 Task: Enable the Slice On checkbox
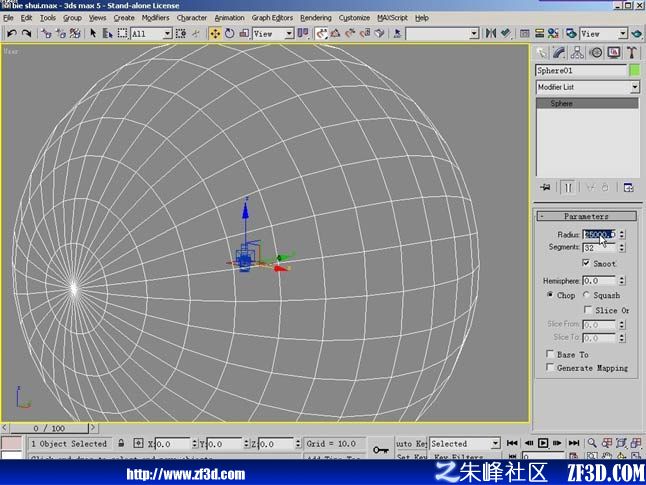tap(587, 309)
